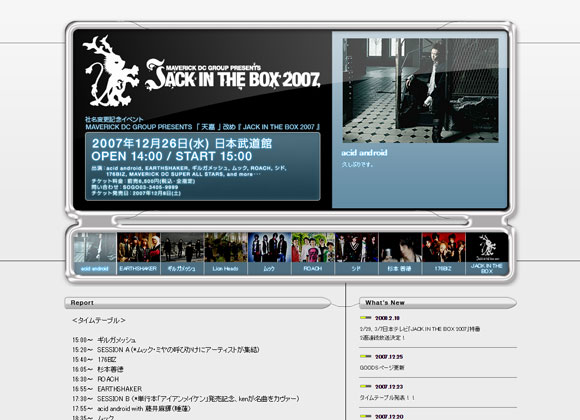This screenshot has height=420, width=580.
Task: Click the JACK IN THE BOX logo thumbnail
Action: pyautogui.click(x=487, y=253)
